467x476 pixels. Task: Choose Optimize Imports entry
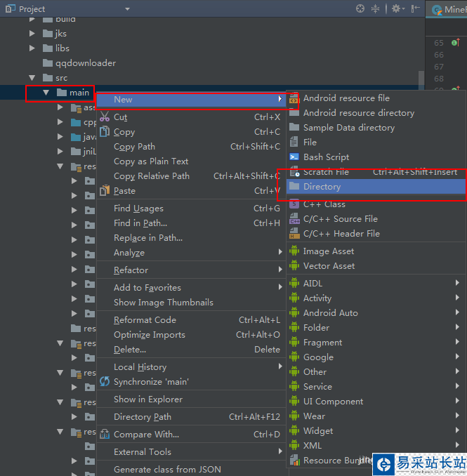(191, 335)
